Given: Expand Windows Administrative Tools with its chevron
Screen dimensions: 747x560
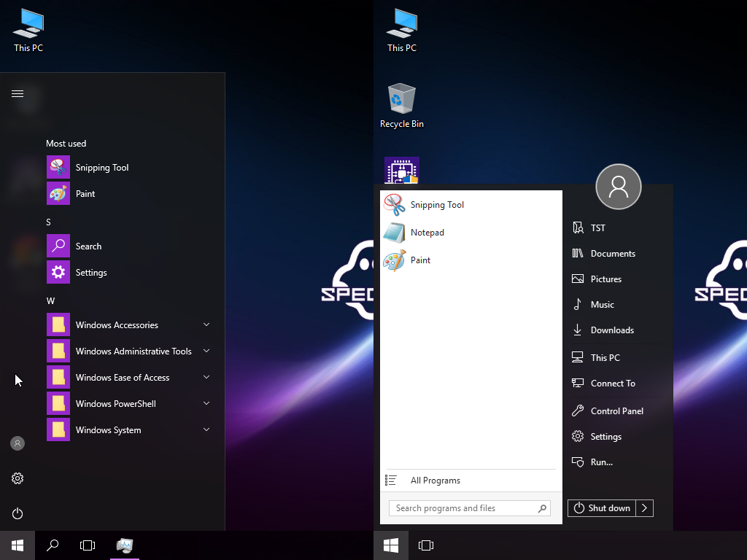Looking at the screenshot, I should 206,351.
